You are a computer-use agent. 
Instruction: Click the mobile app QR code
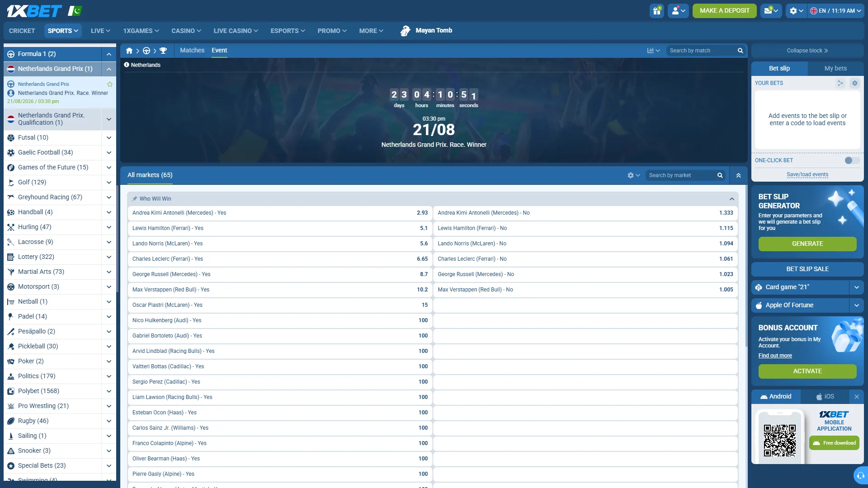[780, 441]
